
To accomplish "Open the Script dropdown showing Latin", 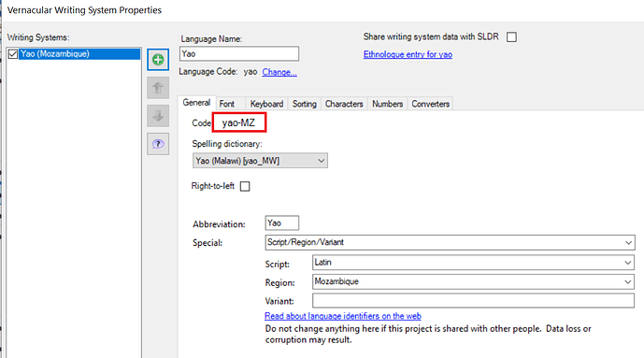I will pyautogui.click(x=473, y=263).
